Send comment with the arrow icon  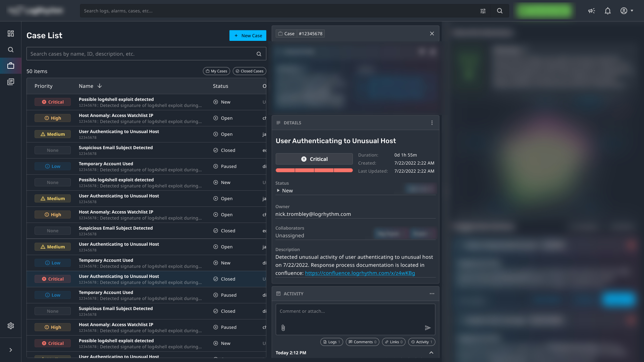tap(428, 328)
